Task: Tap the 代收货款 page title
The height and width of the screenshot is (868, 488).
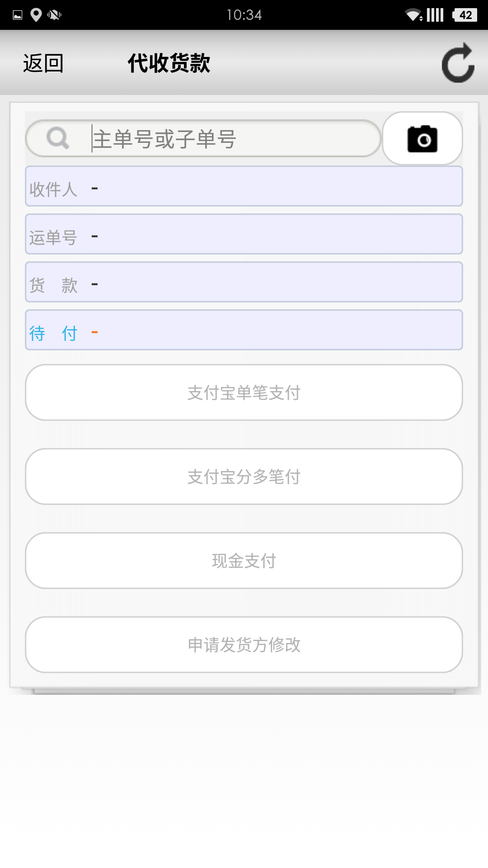Action: click(169, 63)
